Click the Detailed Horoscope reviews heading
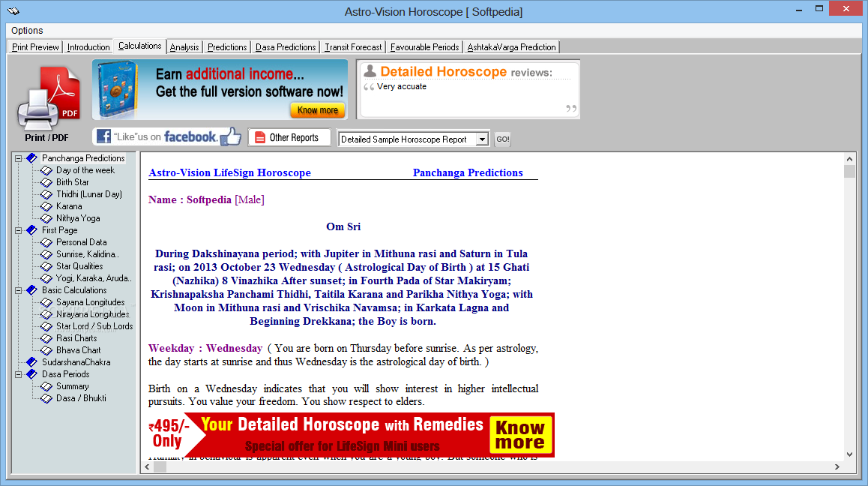This screenshot has height=486, width=868. (x=466, y=72)
